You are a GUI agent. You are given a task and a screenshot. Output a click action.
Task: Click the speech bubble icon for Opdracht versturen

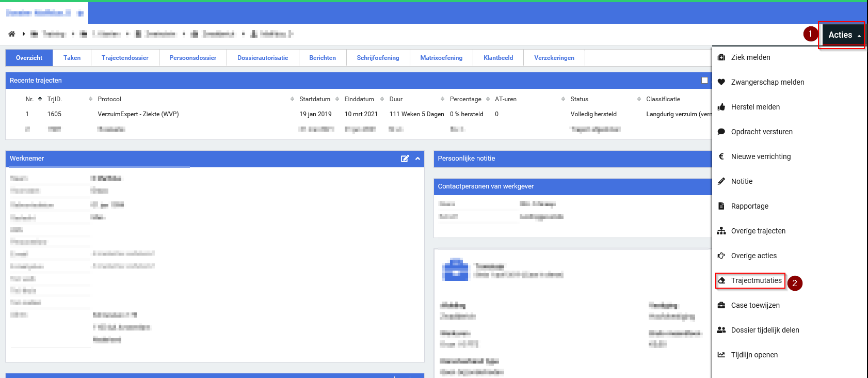coord(721,132)
